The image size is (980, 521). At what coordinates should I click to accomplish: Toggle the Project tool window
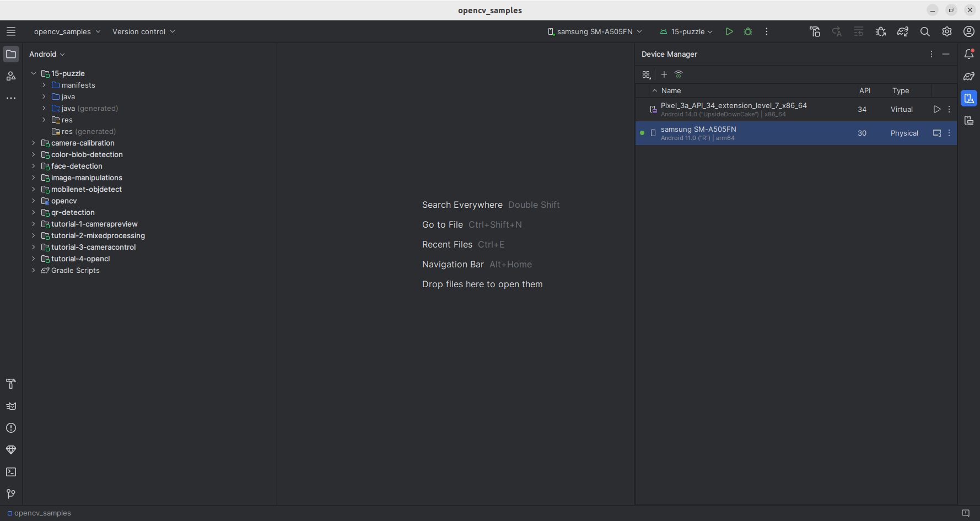pos(11,54)
